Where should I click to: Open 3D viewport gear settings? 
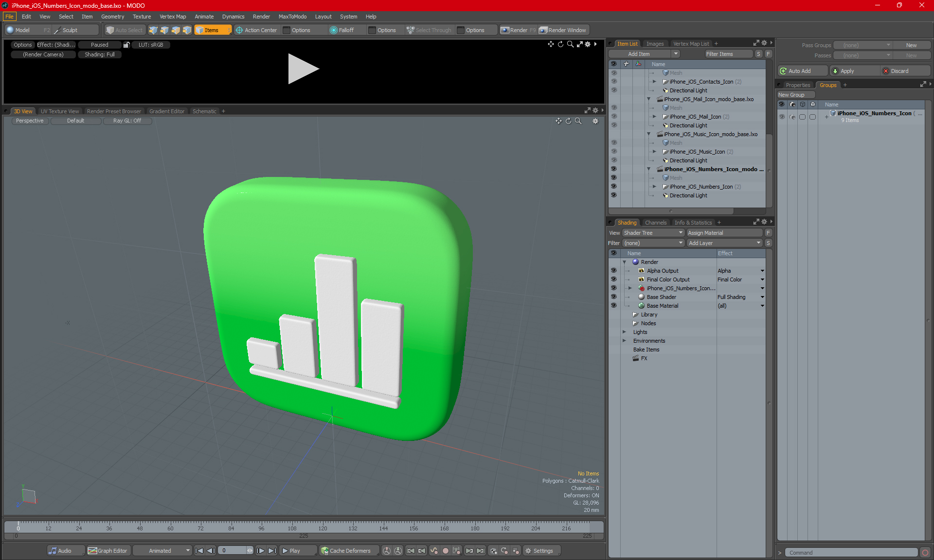(595, 121)
